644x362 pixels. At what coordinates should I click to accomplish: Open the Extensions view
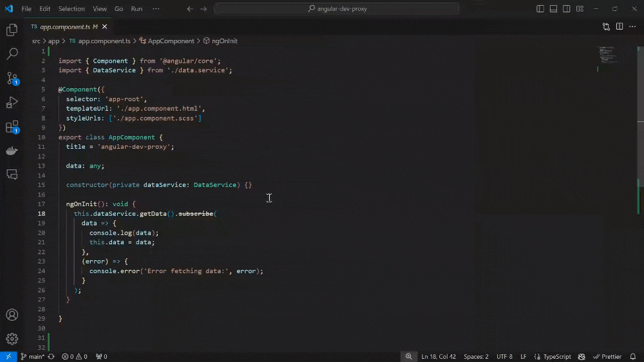[x=12, y=127]
